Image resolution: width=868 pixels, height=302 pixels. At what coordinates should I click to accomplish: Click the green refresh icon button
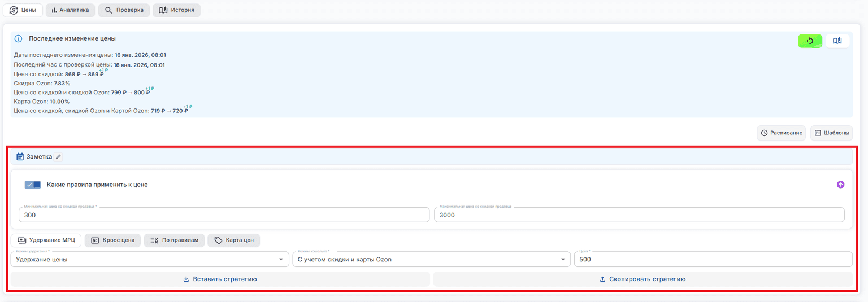click(810, 41)
